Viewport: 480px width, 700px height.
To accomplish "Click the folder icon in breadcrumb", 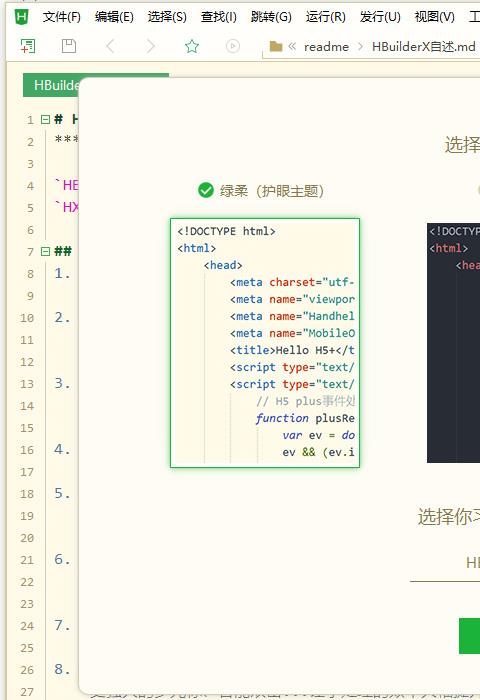I will pos(276,46).
